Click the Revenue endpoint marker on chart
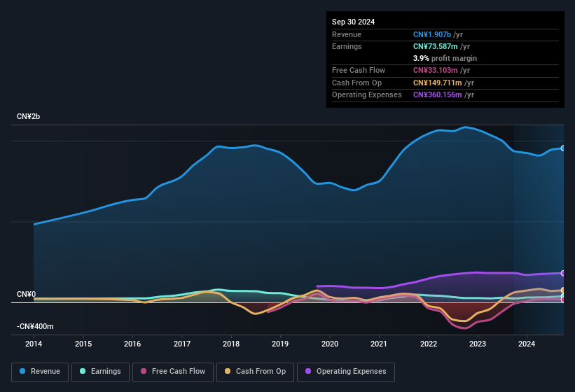Image resolution: width=575 pixels, height=392 pixels. (x=563, y=148)
